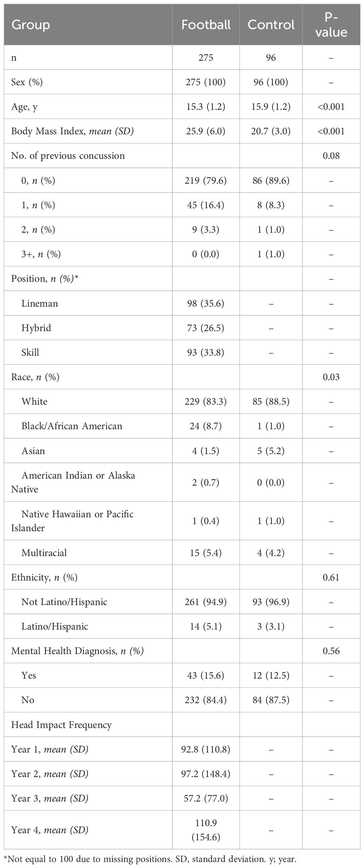This screenshot has width=364, height=868.
Task: Click the Lineman count 98 (35.6)
Action: [x=206, y=303]
